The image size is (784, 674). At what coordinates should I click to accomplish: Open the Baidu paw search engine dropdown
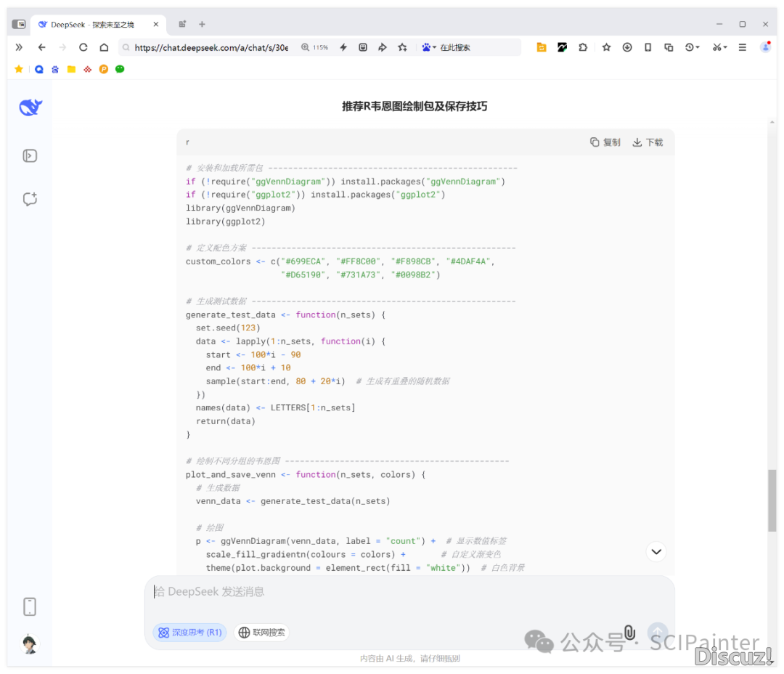point(428,47)
